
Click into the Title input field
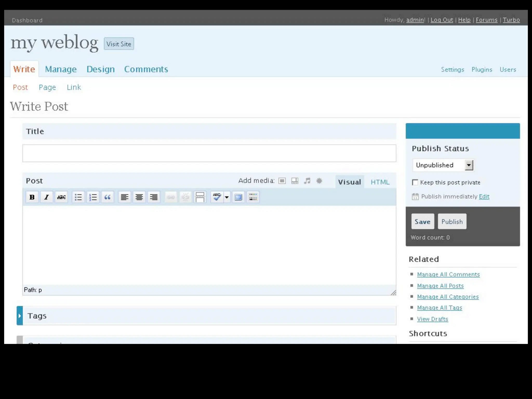point(209,153)
